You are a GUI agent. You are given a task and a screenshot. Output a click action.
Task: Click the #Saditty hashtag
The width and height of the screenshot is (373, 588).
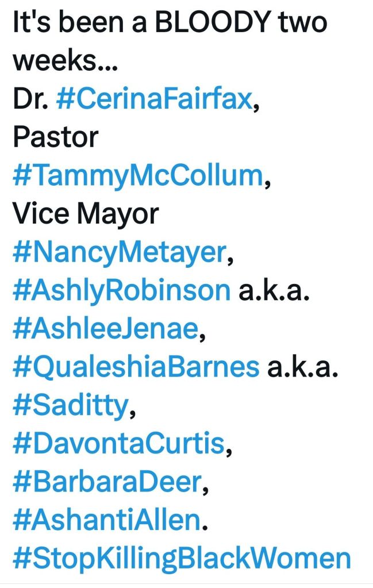click(x=70, y=405)
